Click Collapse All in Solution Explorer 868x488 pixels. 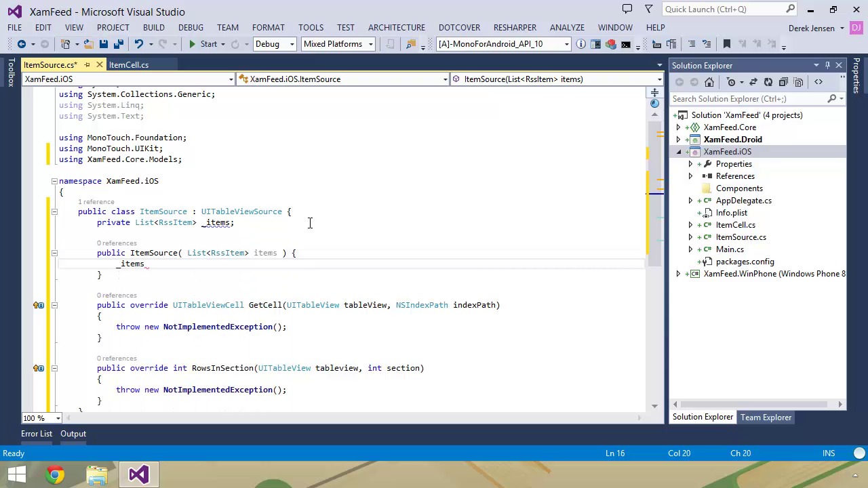click(783, 82)
